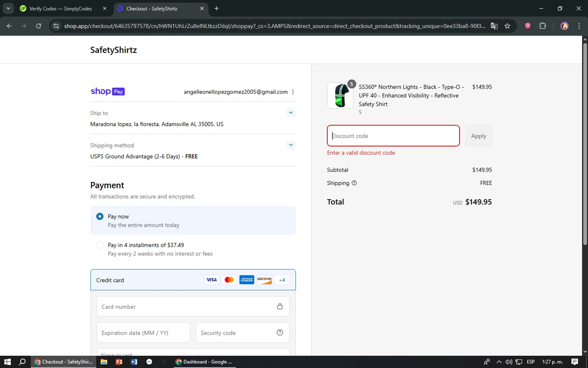Open the browser extensions puzzle icon
The image size is (588, 368).
543,26
